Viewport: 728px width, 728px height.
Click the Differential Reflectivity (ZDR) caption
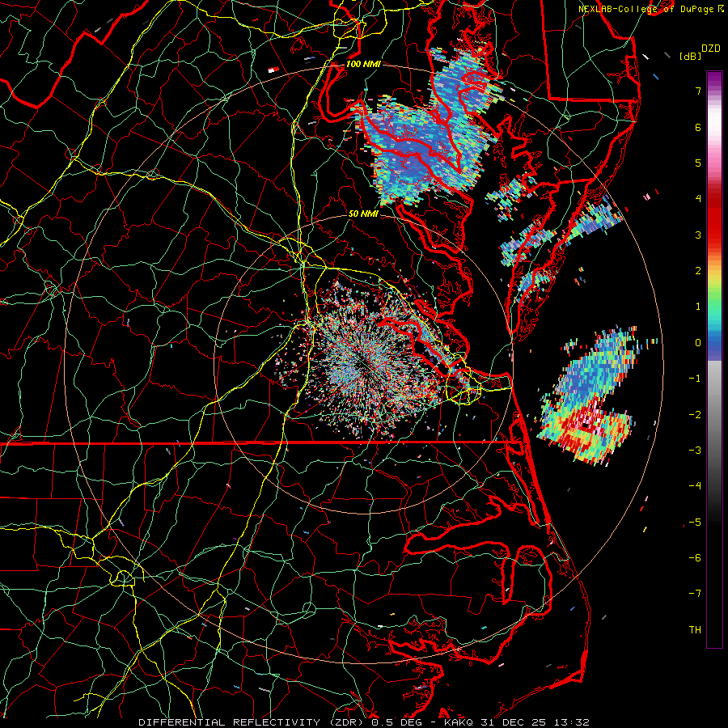coord(252,722)
